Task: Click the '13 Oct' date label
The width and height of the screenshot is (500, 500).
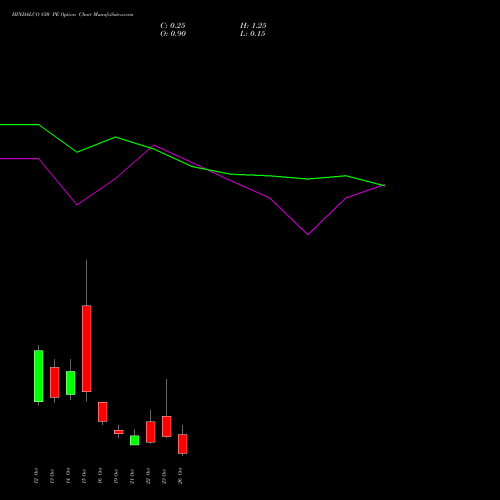Action: click(x=52, y=476)
